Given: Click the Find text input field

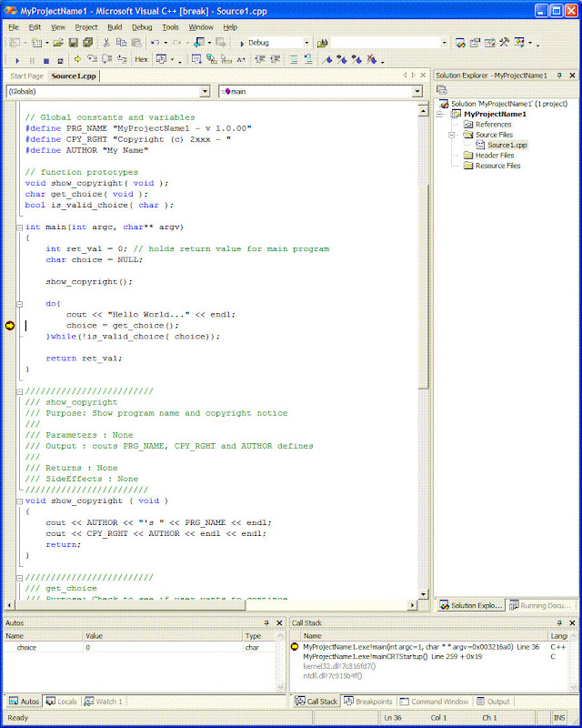Looking at the screenshot, I should pos(385,43).
